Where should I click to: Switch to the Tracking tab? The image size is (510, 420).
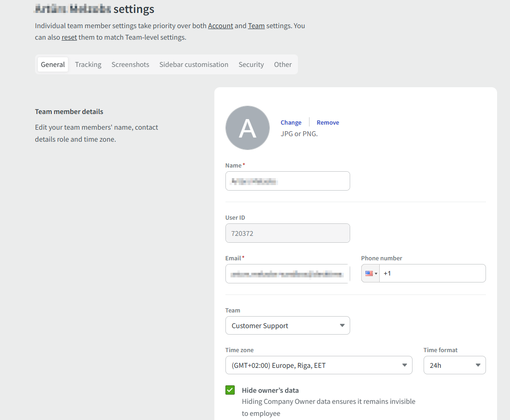88,65
